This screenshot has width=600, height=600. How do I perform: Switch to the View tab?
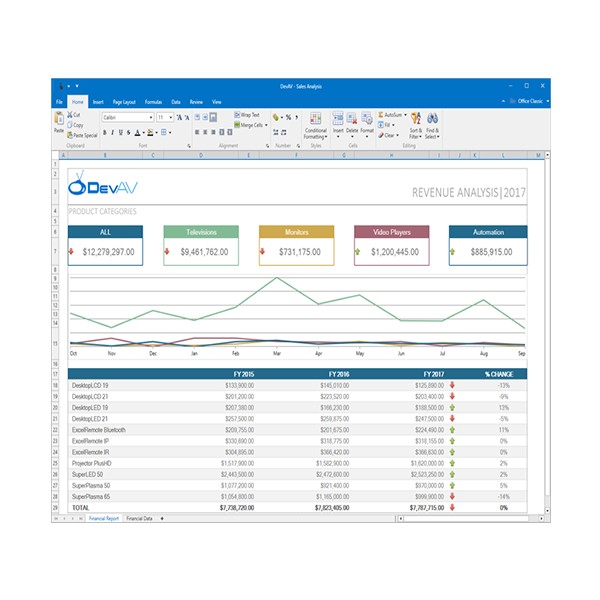point(217,102)
